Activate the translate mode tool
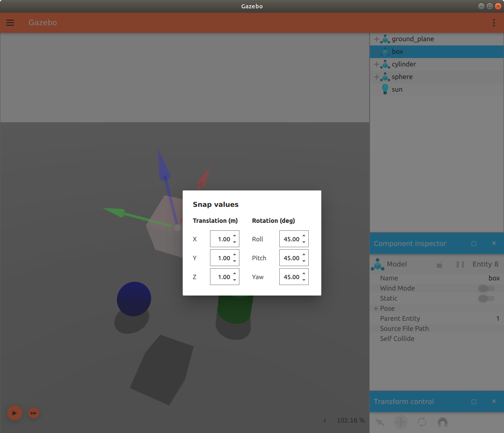Screen dimensions: 504x433 401,422
